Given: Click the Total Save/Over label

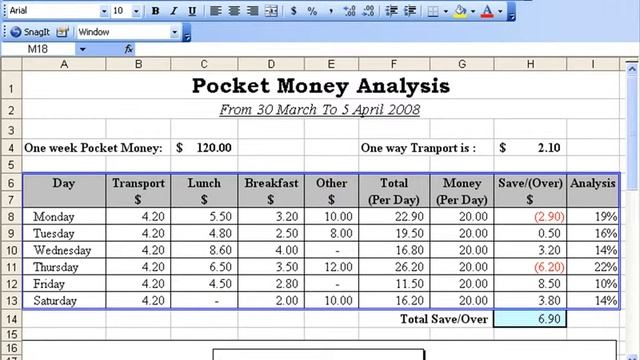Looking at the screenshot, I should 444,319.
